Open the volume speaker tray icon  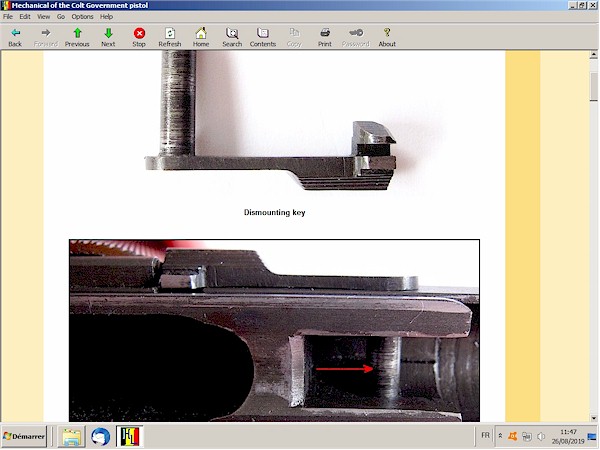click(x=541, y=436)
